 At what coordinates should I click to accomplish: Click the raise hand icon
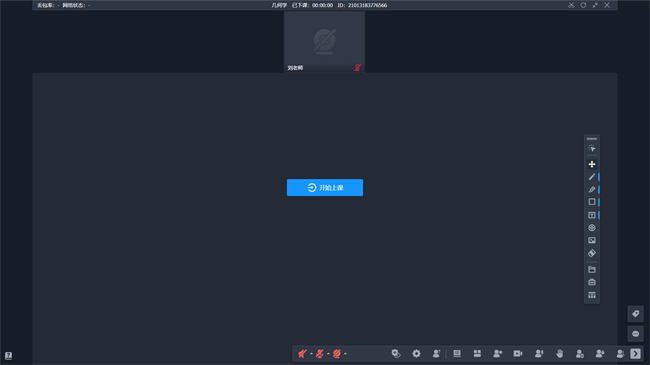click(x=559, y=353)
